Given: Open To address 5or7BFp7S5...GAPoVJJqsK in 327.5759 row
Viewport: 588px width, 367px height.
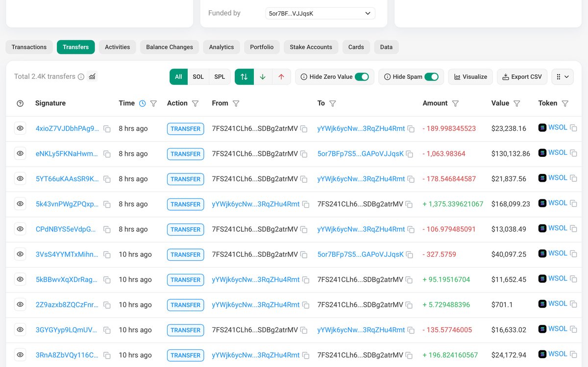Looking at the screenshot, I should (361, 254).
